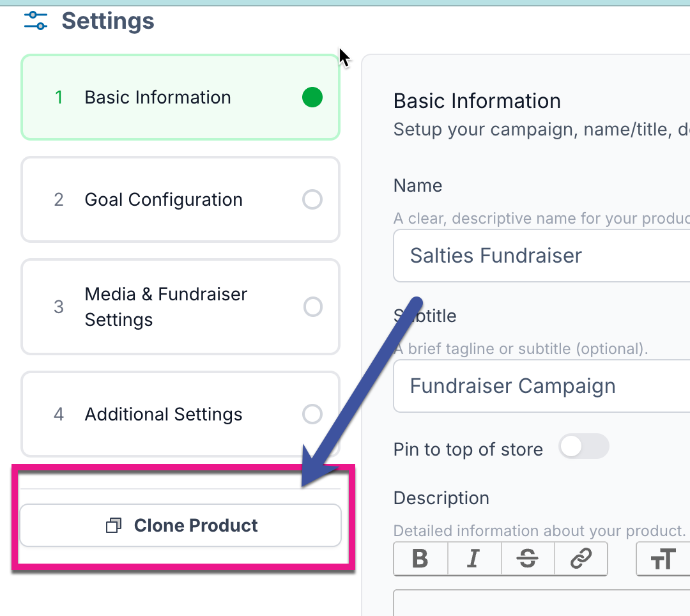The image size is (690, 616).
Task: Apply italic formatting in description editor
Action: point(474,558)
